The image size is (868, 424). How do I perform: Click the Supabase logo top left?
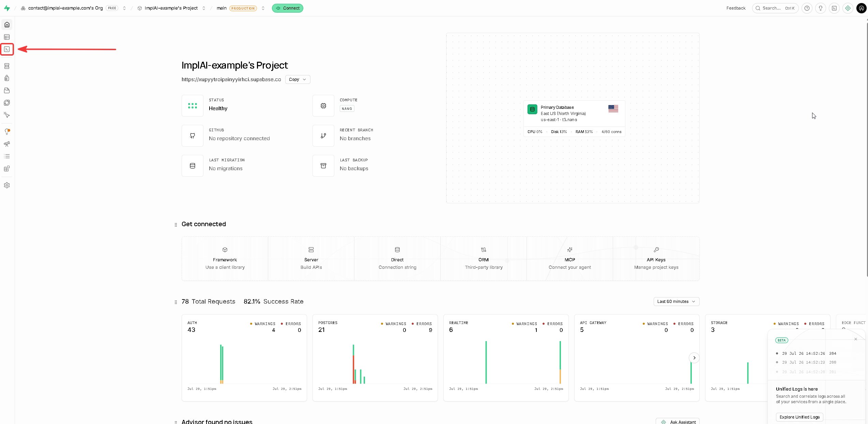[x=7, y=8]
